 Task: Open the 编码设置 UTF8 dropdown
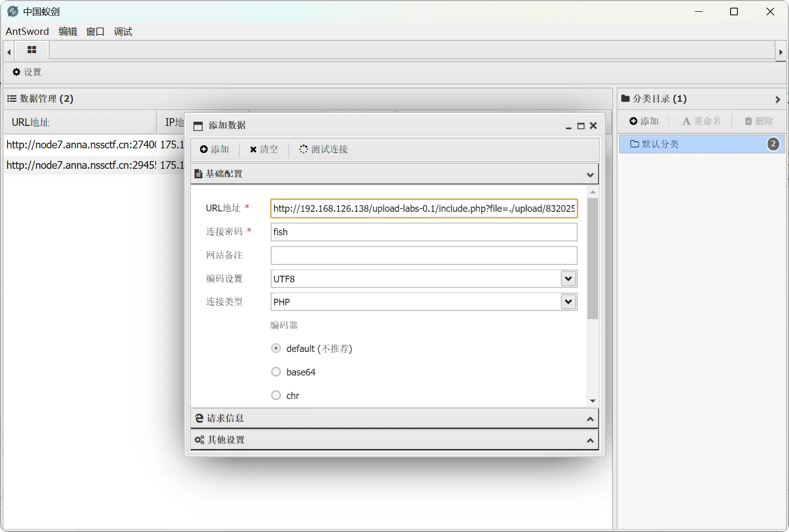[568, 279]
